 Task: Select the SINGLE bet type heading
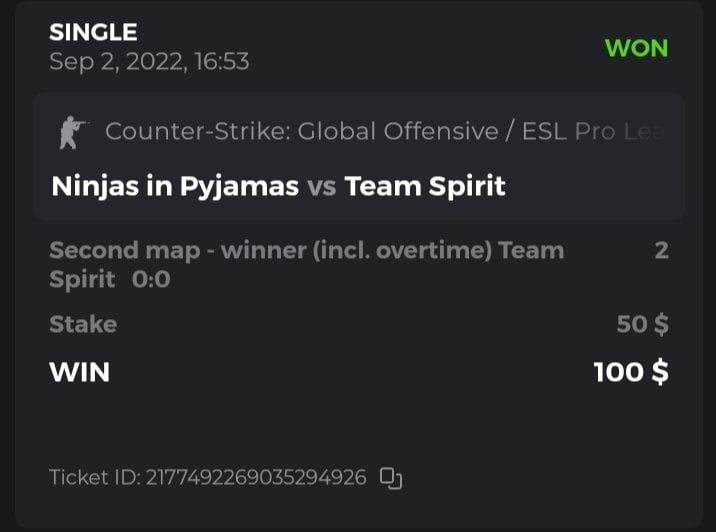click(93, 32)
